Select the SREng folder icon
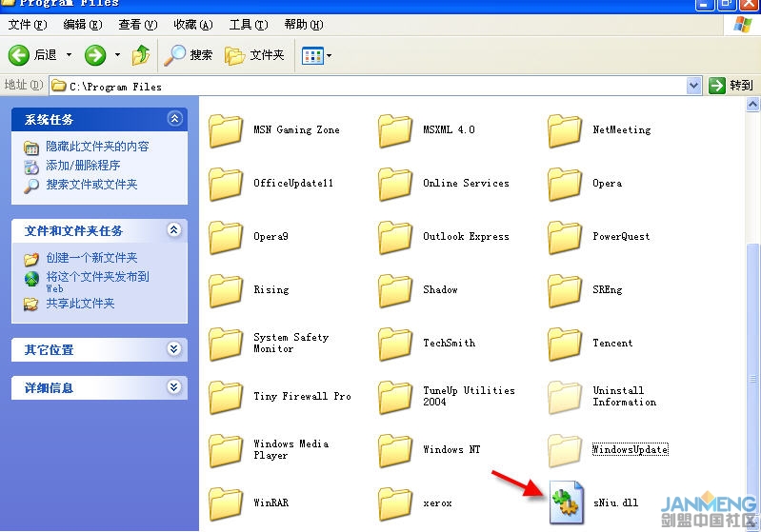The width and height of the screenshot is (761, 532). [x=565, y=291]
